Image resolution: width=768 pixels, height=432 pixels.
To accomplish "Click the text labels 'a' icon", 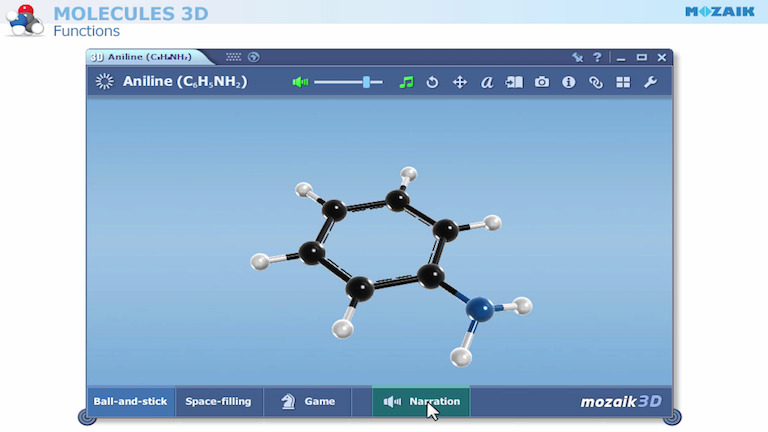I will (x=487, y=82).
